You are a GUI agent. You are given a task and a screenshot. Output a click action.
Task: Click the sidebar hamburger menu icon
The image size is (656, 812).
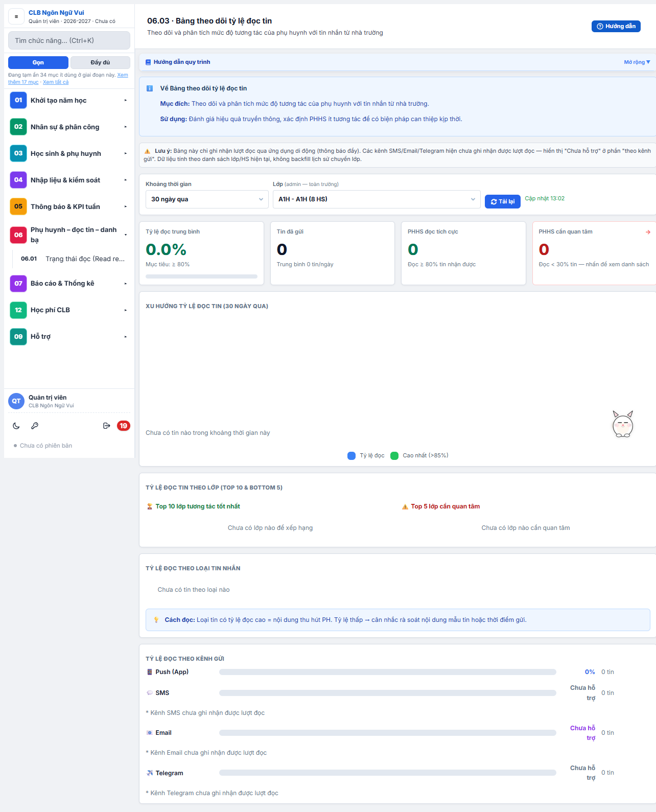(x=16, y=16)
